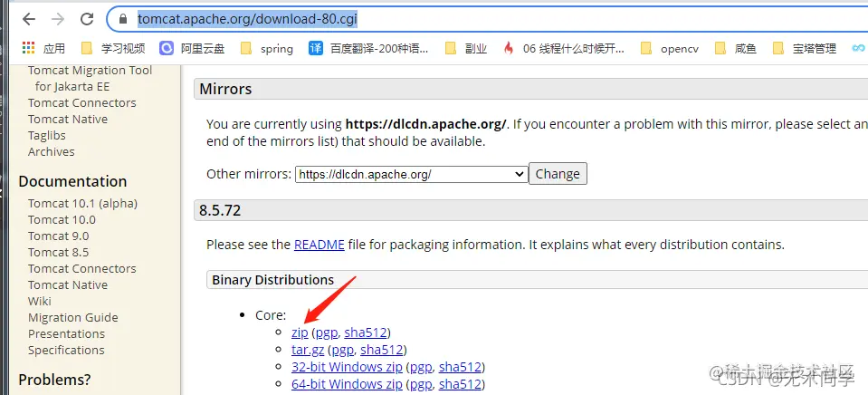This screenshot has width=868, height=395.
Task: Open the 百度翻译 bookmark
Action: (368, 49)
